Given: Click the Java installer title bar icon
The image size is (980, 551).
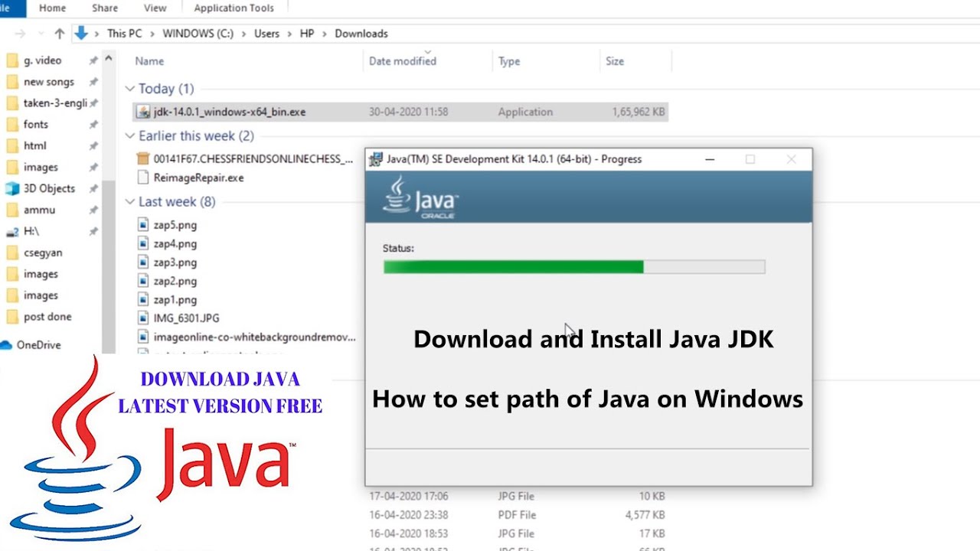Looking at the screenshot, I should coord(376,159).
